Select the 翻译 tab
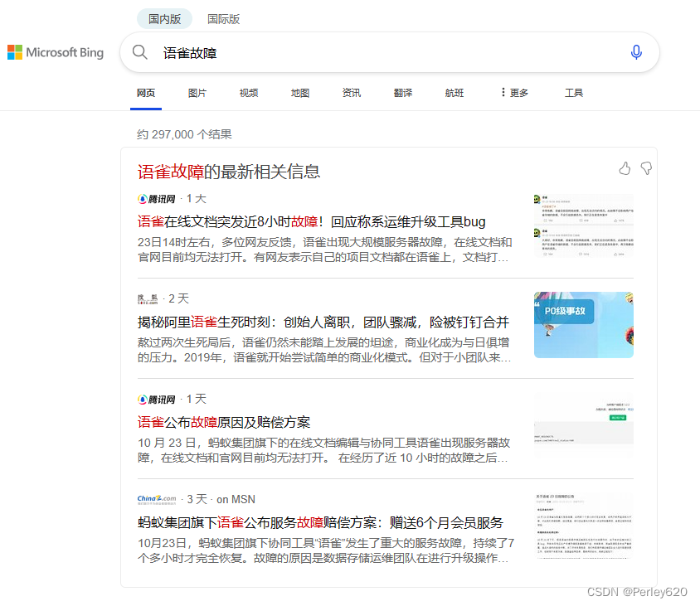 403,93
